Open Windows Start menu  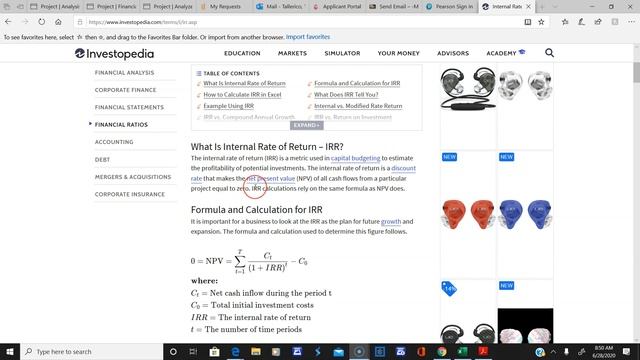pyautogui.click(x=10, y=351)
